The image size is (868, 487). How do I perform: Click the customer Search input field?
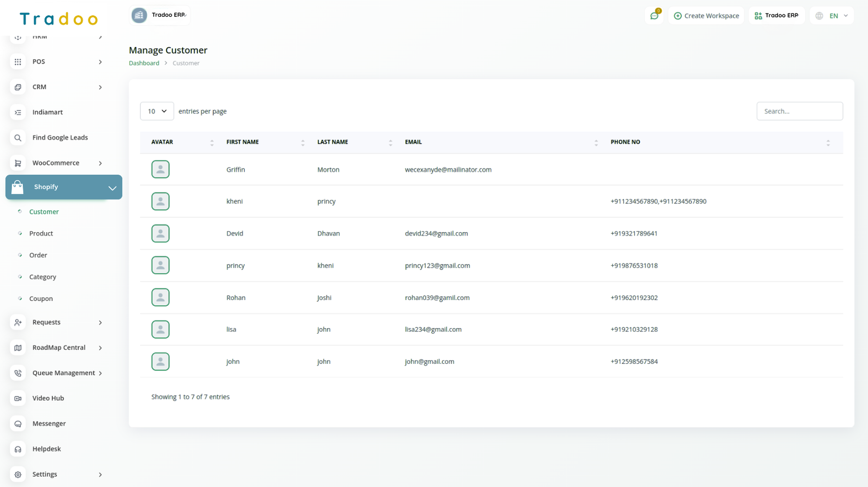tap(799, 111)
